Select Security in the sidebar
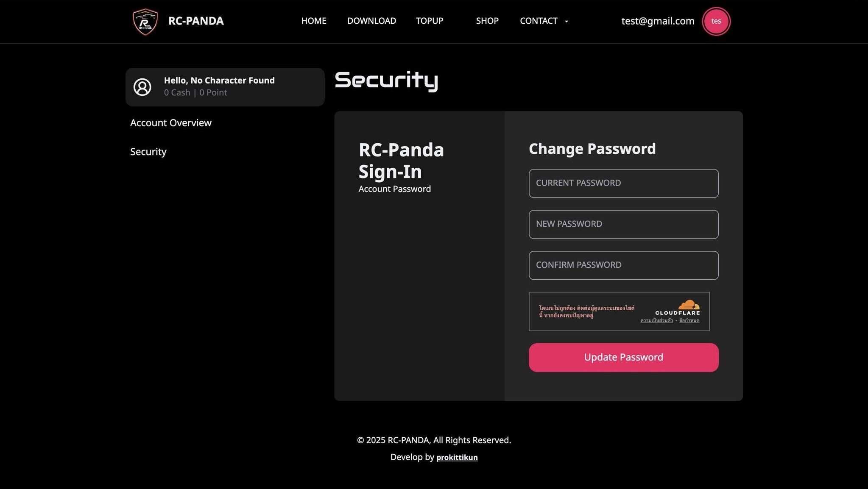This screenshot has height=489, width=868. [x=148, y=152]
